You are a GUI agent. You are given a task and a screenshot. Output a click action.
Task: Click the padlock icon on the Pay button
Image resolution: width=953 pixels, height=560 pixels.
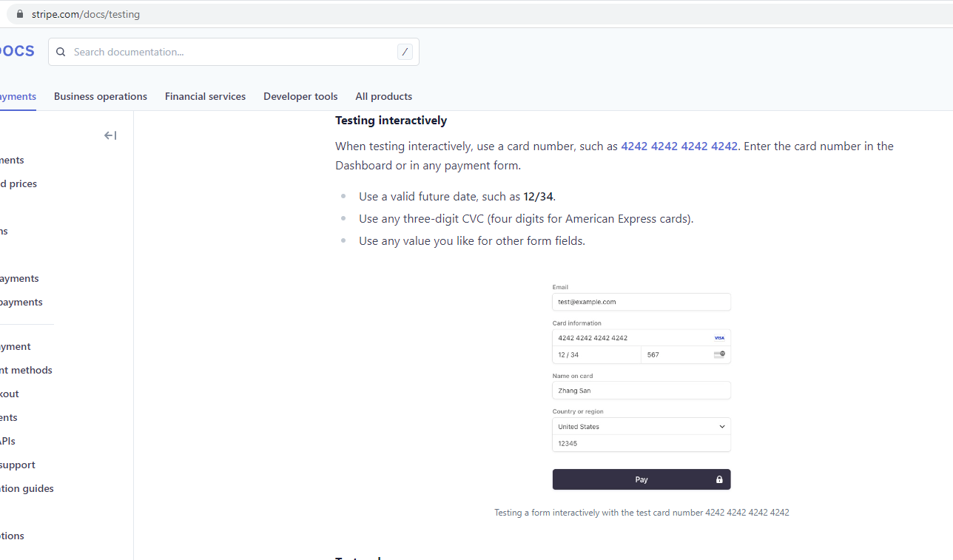(719, 479)
